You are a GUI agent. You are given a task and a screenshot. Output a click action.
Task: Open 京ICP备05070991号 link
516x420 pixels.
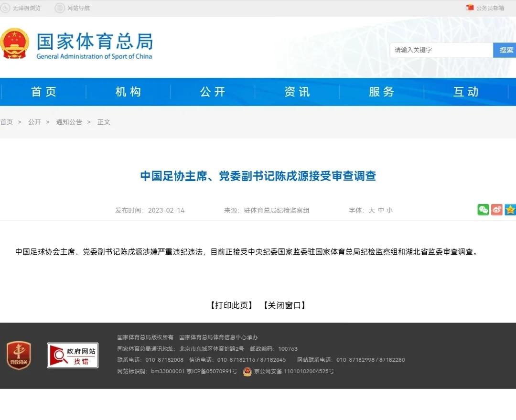(212, 371)
